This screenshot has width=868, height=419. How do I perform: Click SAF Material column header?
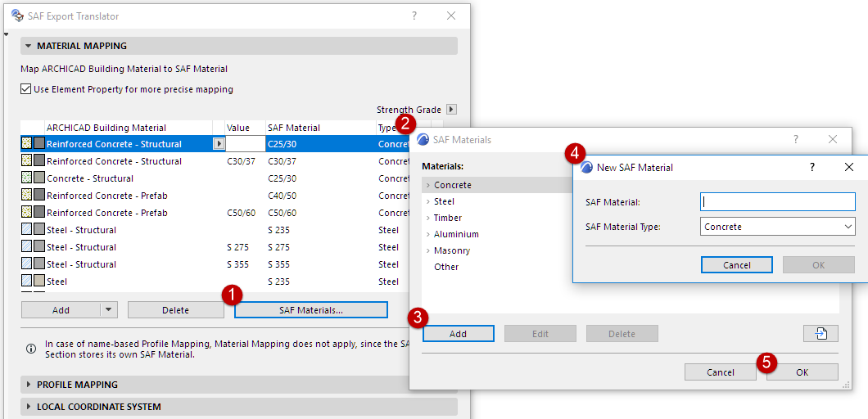pyautogui.click(x=294, y=128)
